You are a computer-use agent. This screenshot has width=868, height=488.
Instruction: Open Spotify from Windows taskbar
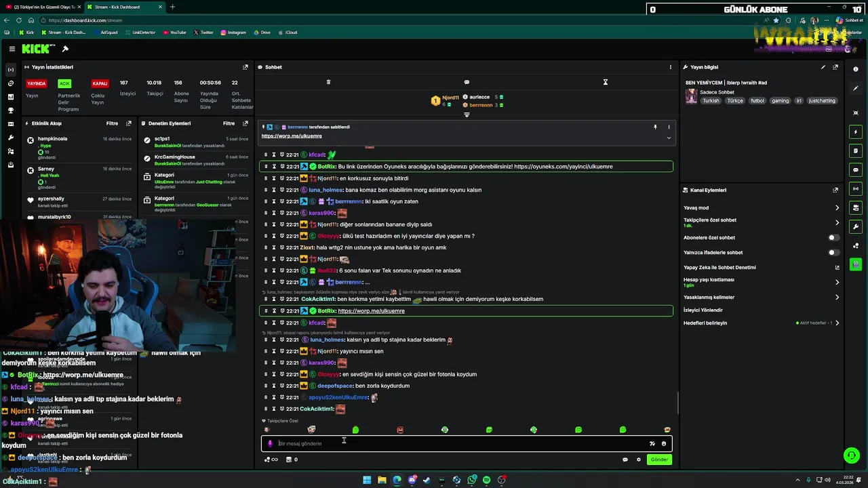(486, 480)
